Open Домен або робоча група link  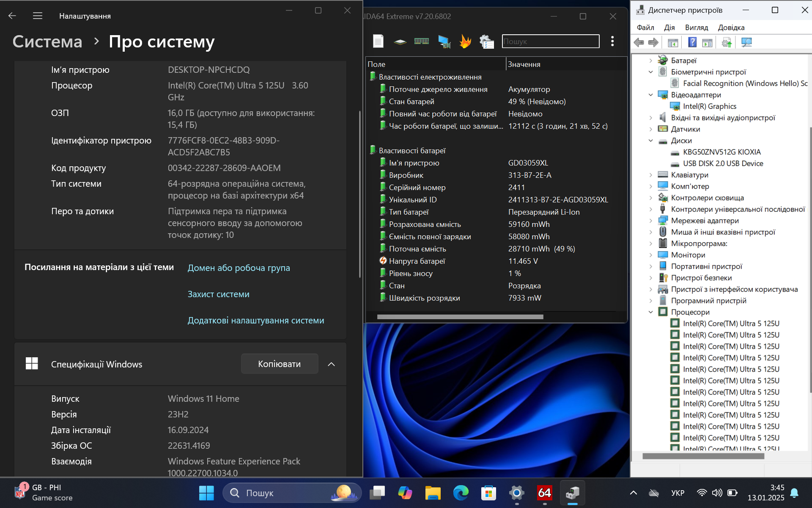point(239,268)
